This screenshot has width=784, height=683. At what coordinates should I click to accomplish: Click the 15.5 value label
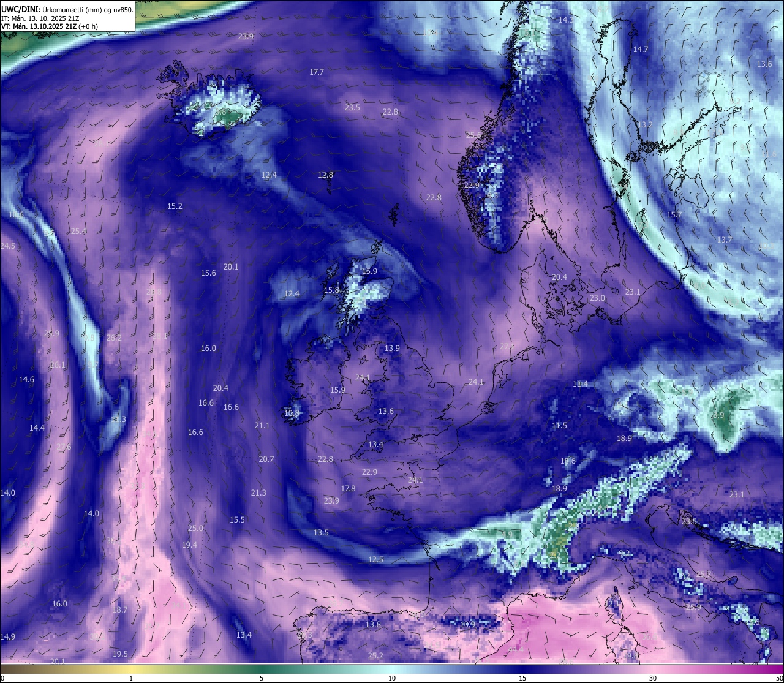(237, 519)
